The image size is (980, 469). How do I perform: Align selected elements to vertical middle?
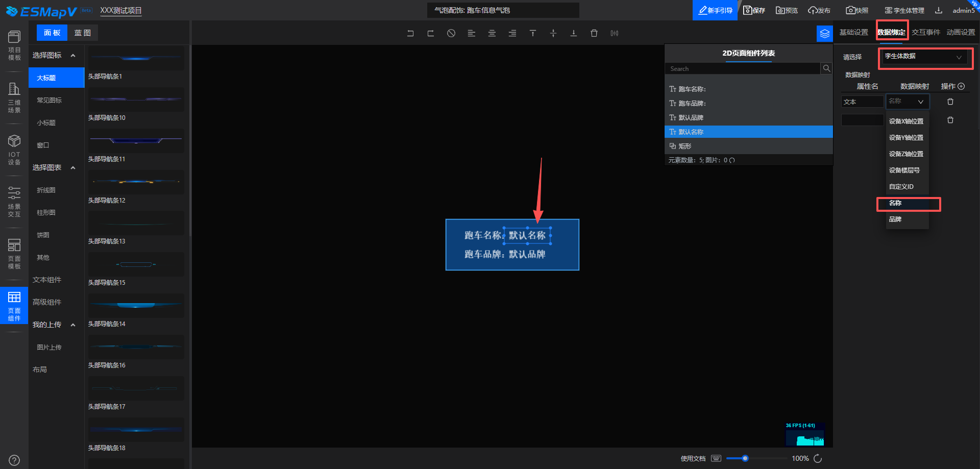(x=553, y=33)
